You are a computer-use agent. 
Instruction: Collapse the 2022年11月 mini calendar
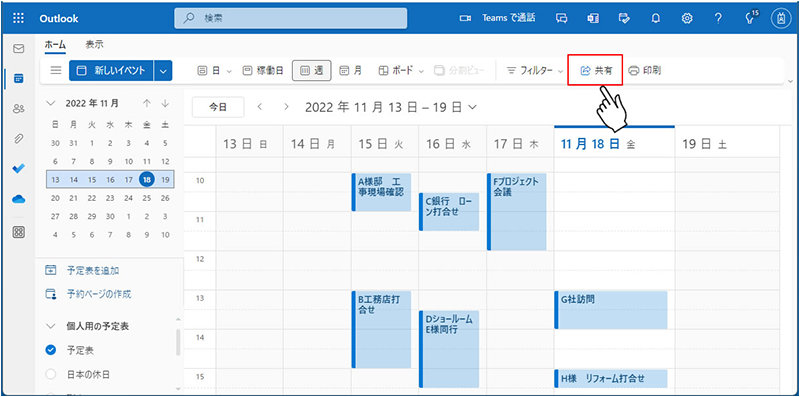click(x=50, y=103)
